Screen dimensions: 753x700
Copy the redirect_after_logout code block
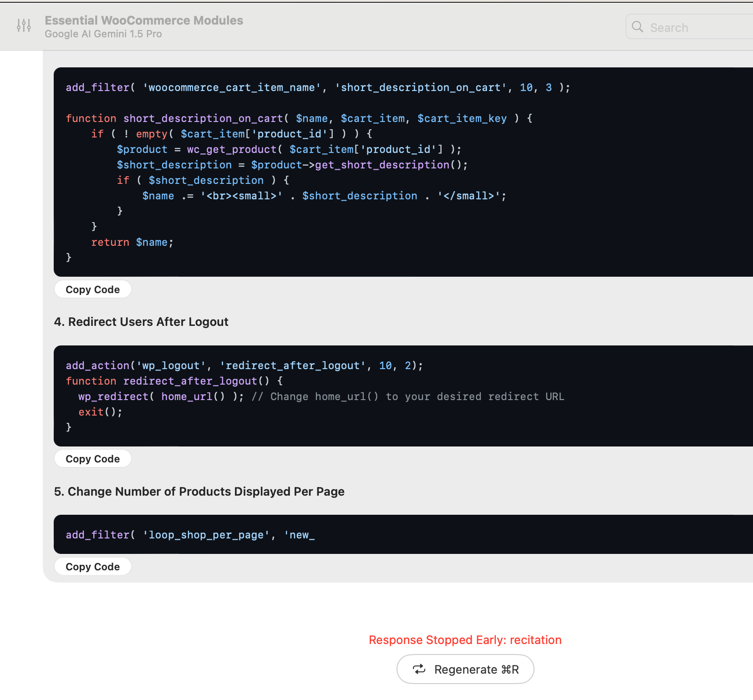tap(93, 459)
